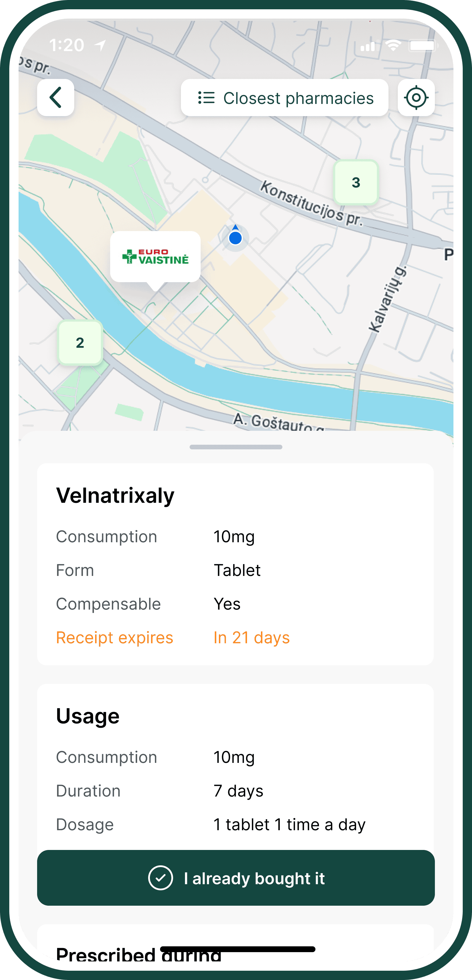The height and width of the screenshot is (980, 472).
Task: Select the Eurovaistinė pharmacy map marker
Action: [x=155, y=257]
